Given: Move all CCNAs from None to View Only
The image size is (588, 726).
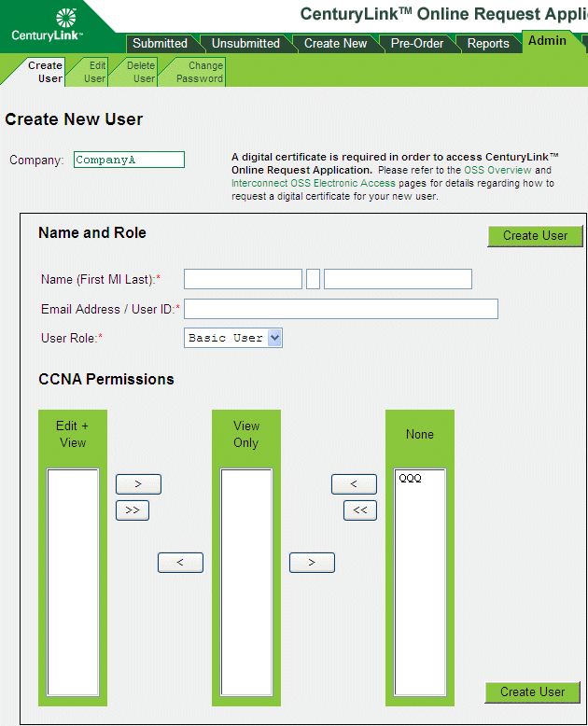Looking at the screenshot, I should tap(360, 510).
